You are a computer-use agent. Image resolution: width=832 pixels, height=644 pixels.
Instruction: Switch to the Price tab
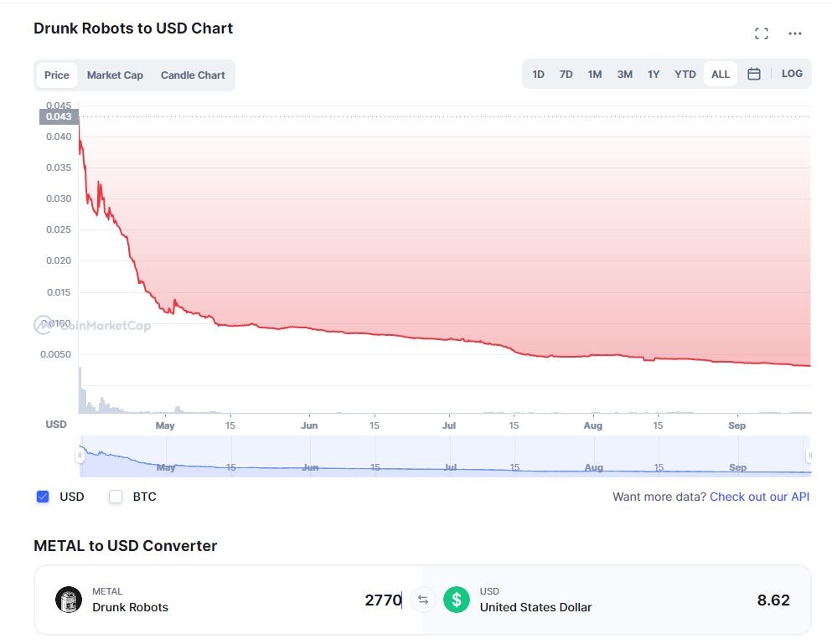coord(57,75)
